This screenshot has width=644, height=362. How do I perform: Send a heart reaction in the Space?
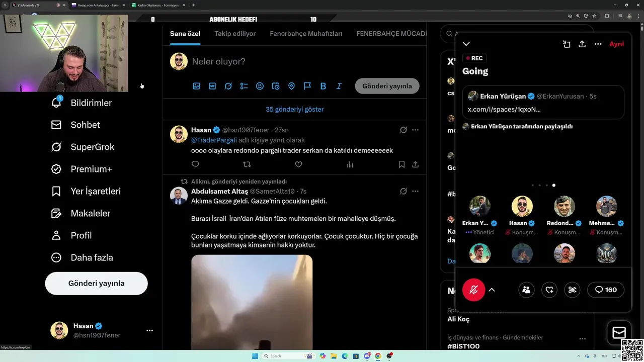549,290
